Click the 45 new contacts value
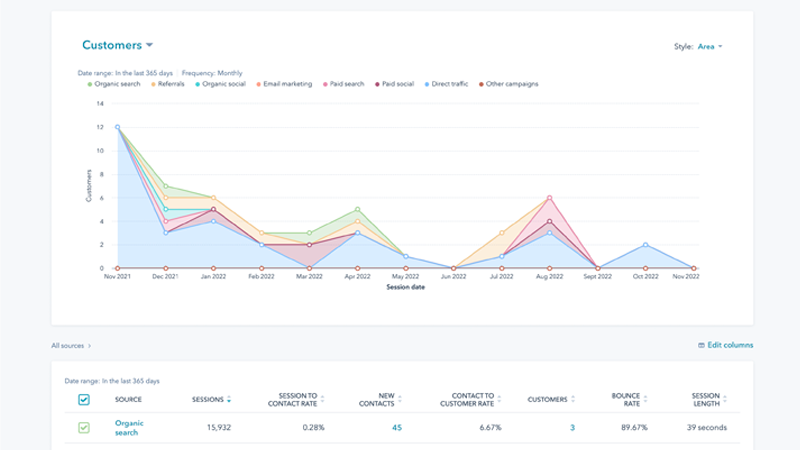The height and width of the screenshot is (450, 800). (x=396, y=428)
